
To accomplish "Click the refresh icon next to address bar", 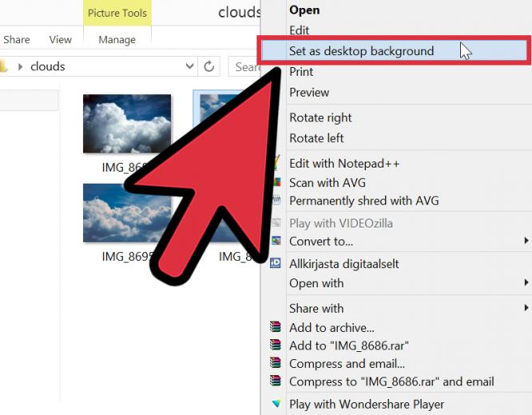I will [x=209, y=66].
